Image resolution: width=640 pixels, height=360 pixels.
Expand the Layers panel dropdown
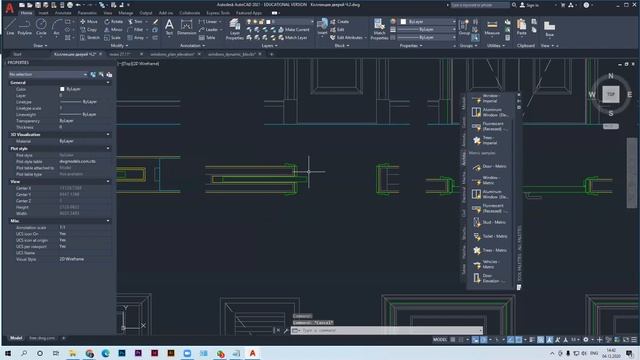(269, 46)
